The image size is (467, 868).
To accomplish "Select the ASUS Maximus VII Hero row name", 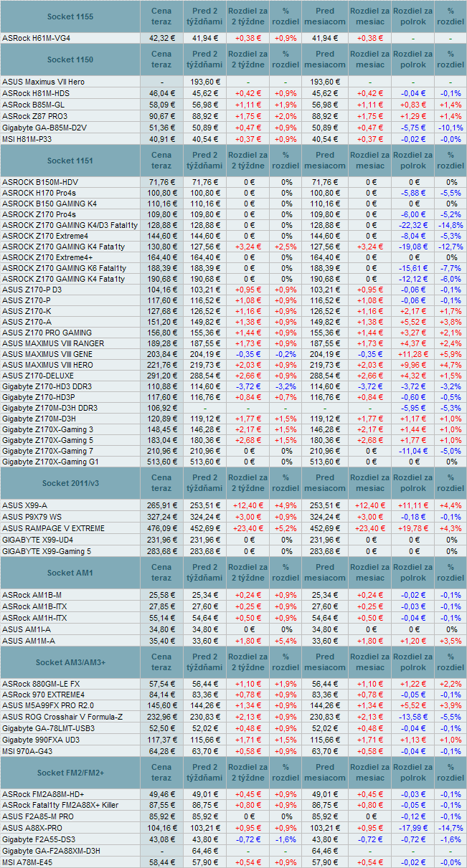I will coord(44,82).
